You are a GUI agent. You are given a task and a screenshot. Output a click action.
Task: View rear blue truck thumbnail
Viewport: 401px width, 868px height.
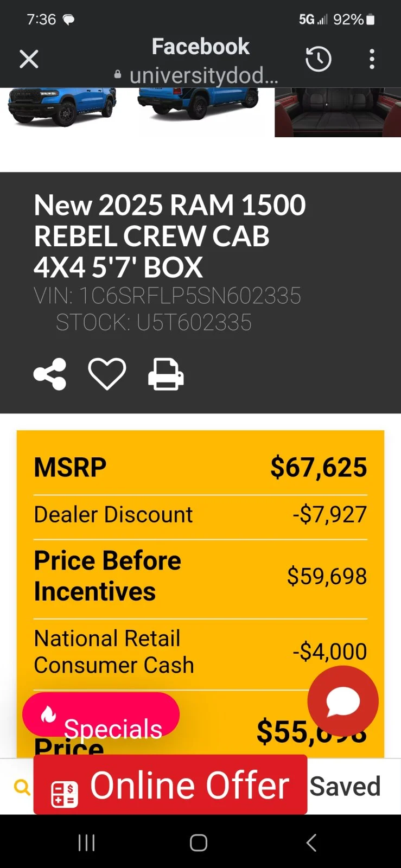coord(198,103)
